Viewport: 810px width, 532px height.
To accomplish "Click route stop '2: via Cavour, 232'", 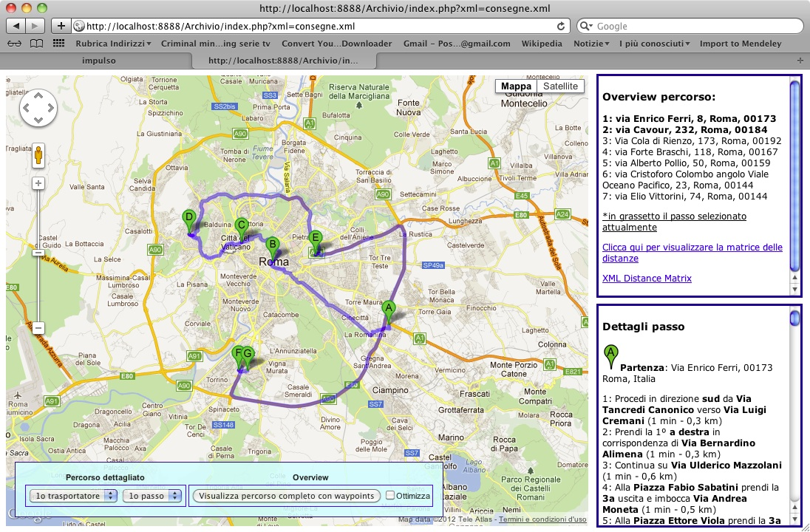I will pyautogui.click(x=685, y=130).
